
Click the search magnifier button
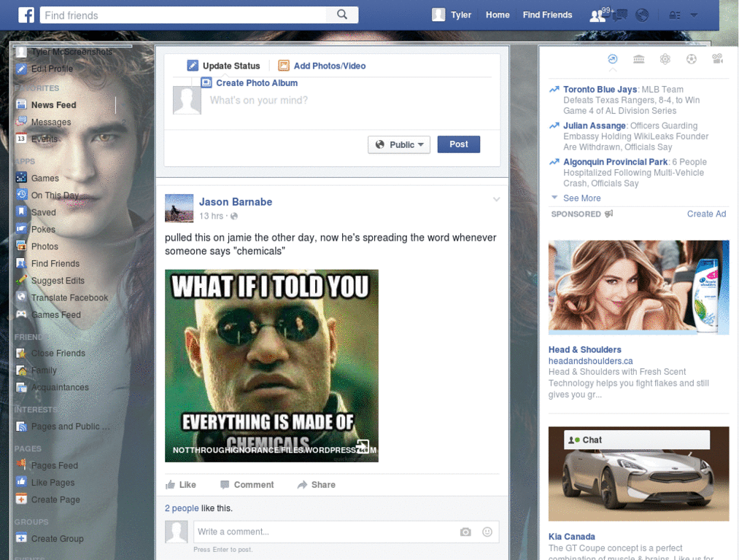342,15
